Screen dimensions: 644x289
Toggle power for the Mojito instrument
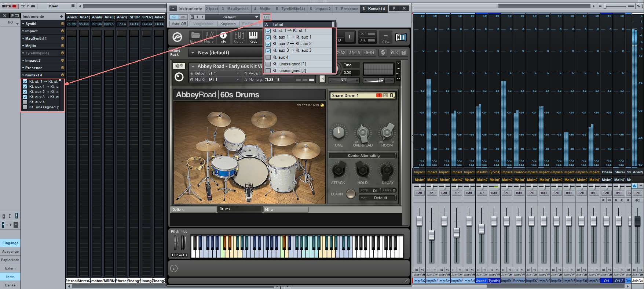[x=62, y=46]
